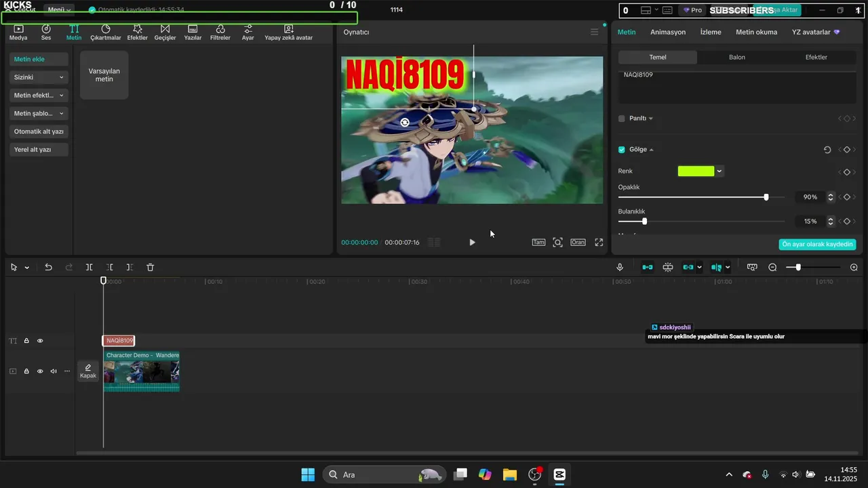
Task: Click the Yerel alt yazı button
Action: coord(39,149)
